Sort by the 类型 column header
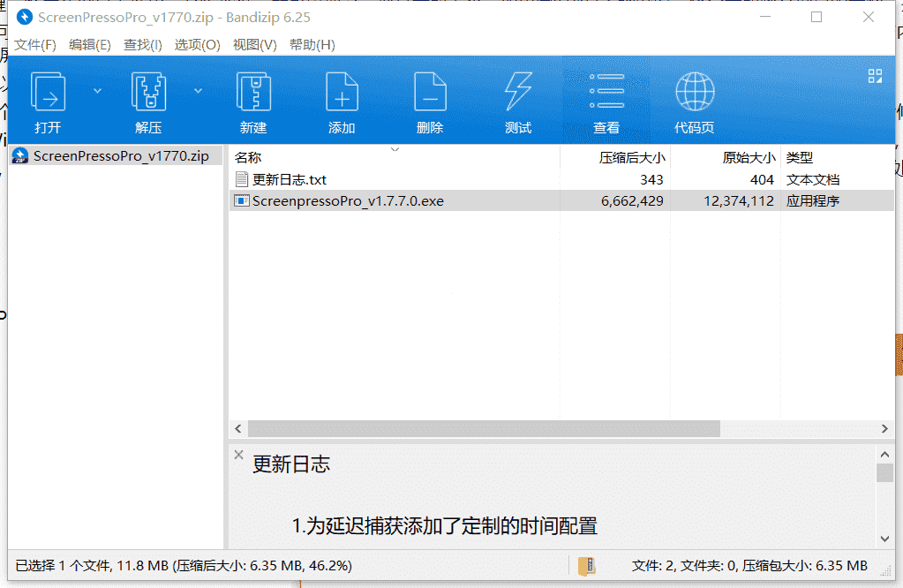This screenshot has width=903, height=588. [838, 157]
